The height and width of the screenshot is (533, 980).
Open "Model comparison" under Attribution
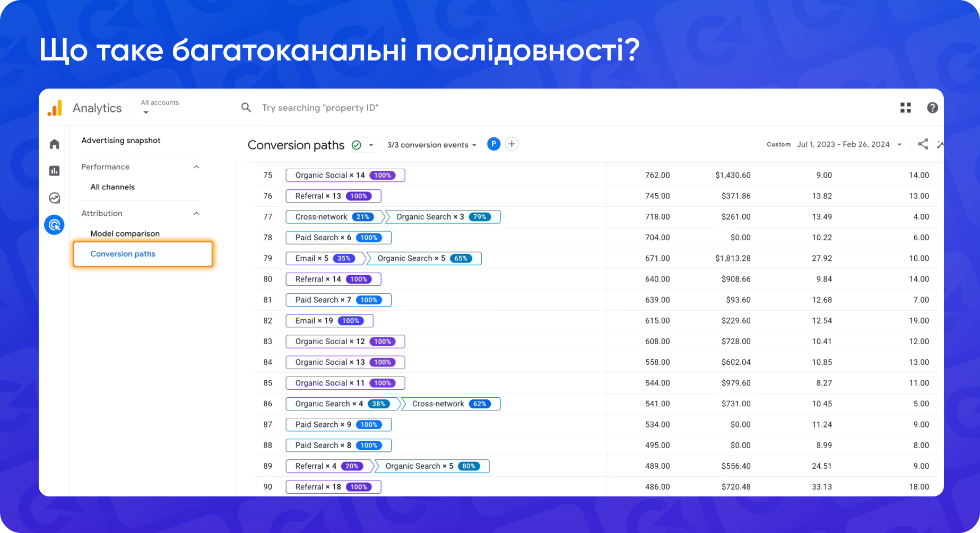tap(125, 233)
